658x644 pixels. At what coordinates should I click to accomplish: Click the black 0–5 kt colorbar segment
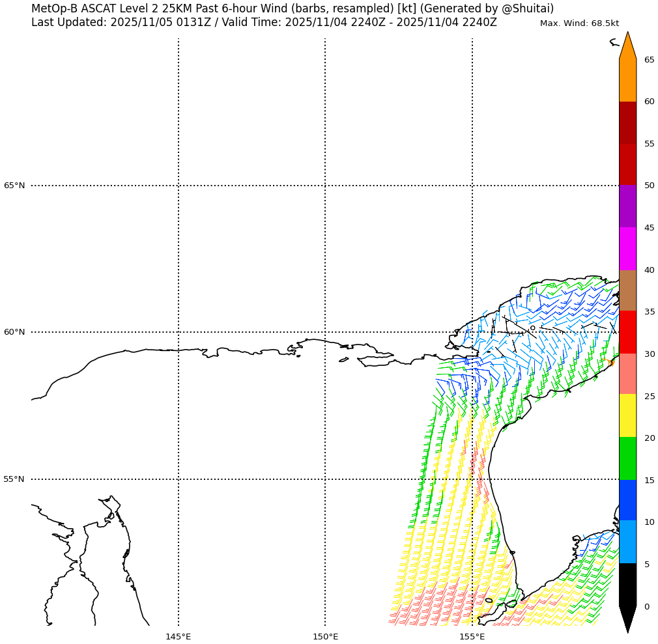627,584
